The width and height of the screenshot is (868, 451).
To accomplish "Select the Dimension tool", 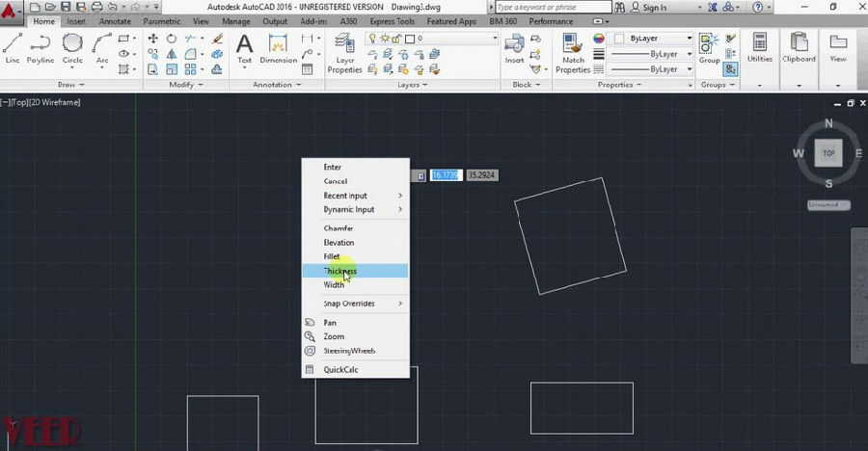I will [x=278, y=49].
